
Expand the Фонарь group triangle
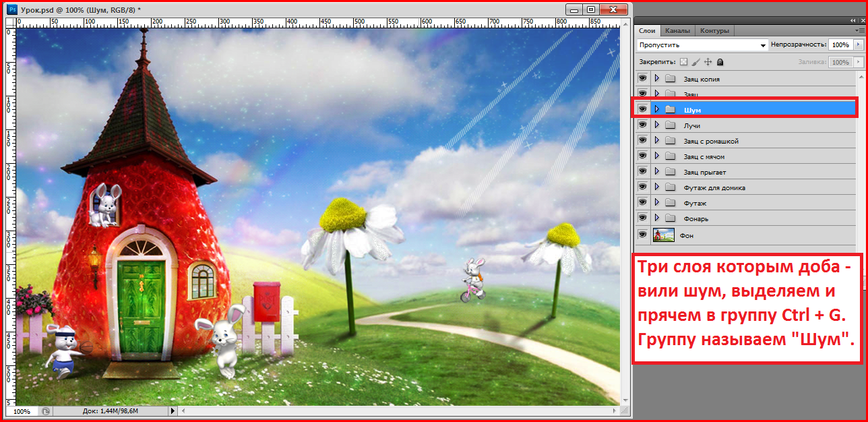(656, 218)
